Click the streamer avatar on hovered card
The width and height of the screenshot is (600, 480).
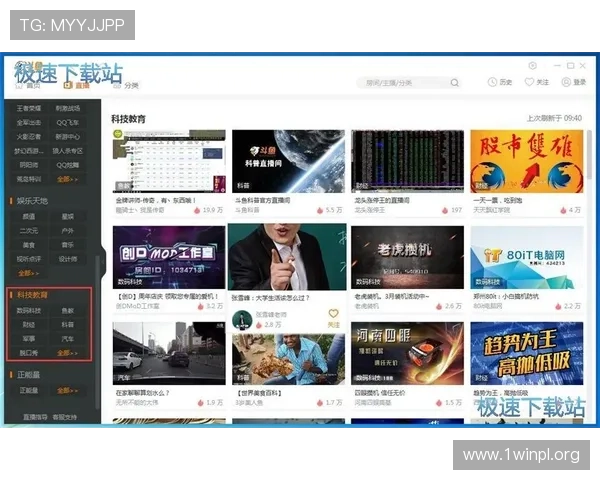242,320
